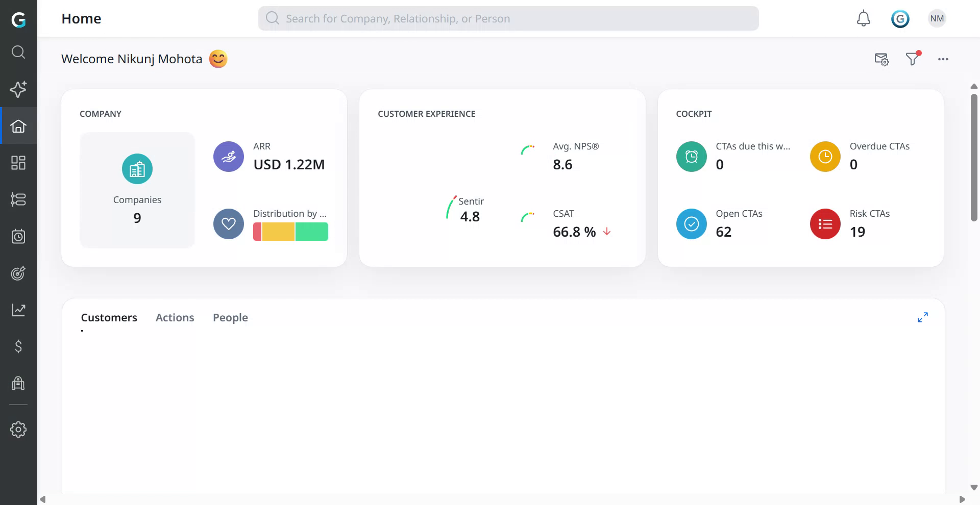Open the reports chart sidebar icon
Image resolution: width=980 pixels, height=505 pixels.
click(x=18, y=310)
